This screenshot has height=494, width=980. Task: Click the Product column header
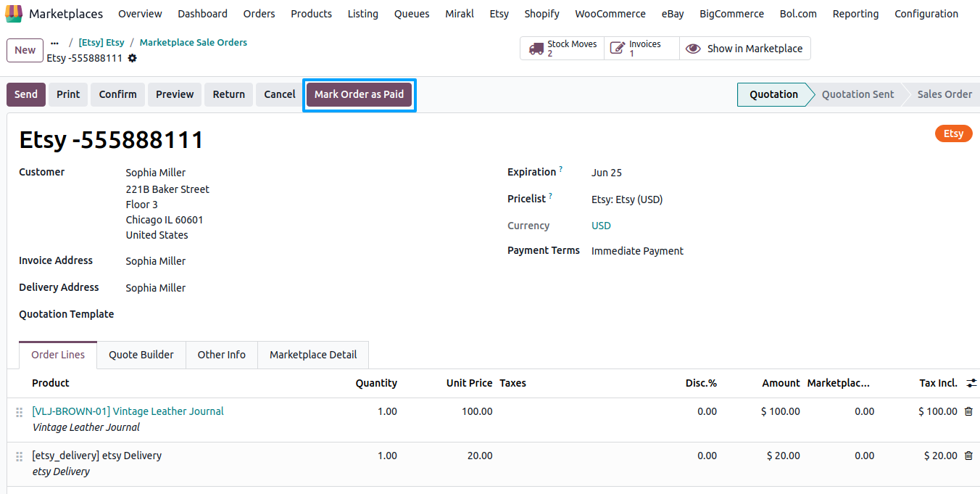click(x=51, y=383)
